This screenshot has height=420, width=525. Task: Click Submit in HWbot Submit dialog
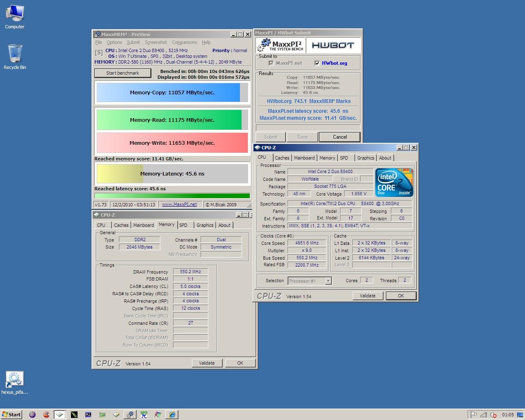[271, 137]
